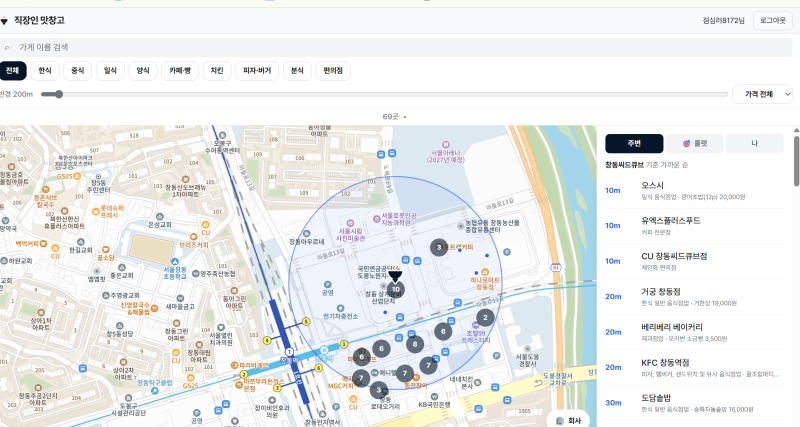Open the 도담솥밥 list entry
The height and width of the screenshot is (427, 800).
click(x=694, y=403)
